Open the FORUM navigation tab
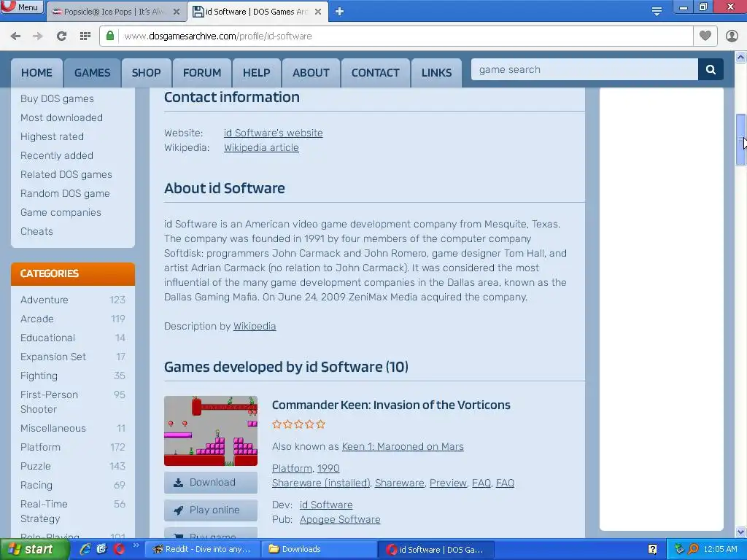Image resolution: width=747 pixels, height=560 pixels. [202, 73]
